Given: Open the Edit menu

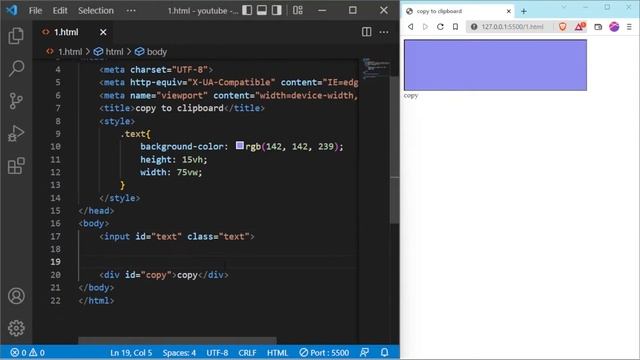Looking at the screenshot, I should pyautogui.click(x=60, y=10).
